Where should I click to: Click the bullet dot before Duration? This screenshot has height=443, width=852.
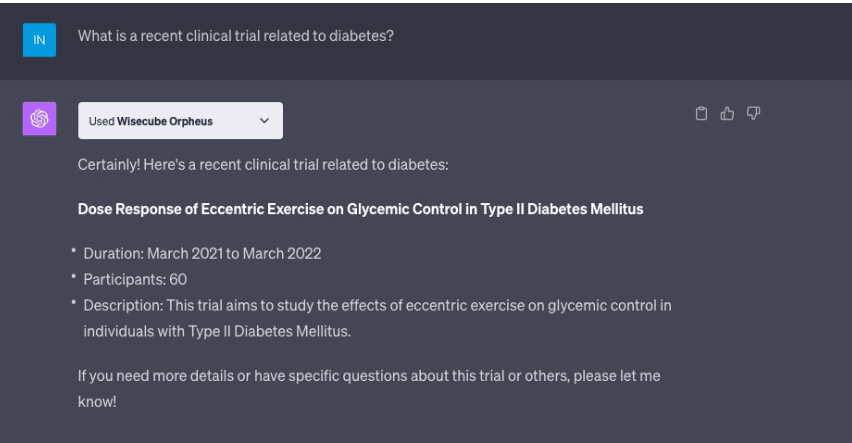point(73,251)
